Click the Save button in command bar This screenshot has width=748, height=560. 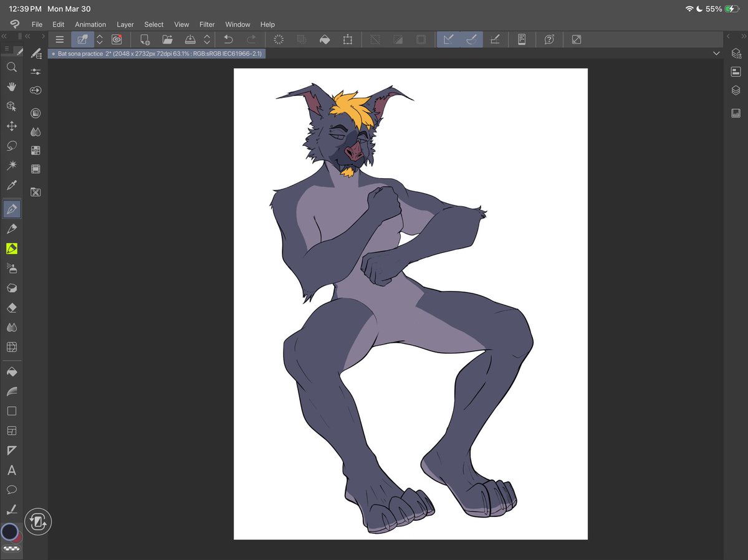[x=191, y=39]
